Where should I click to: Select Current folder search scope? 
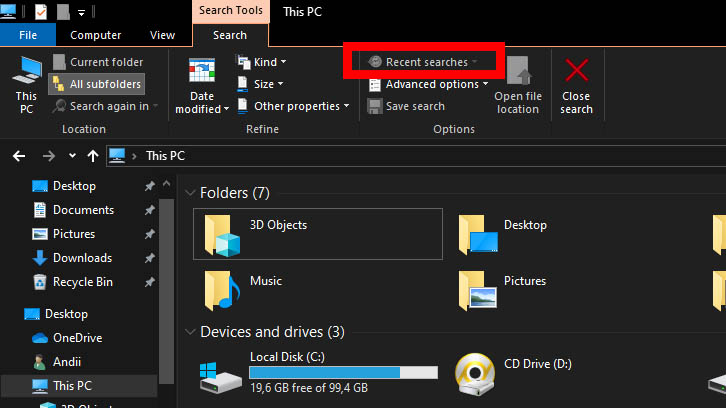pyautogui.click(x=97, y=62)
